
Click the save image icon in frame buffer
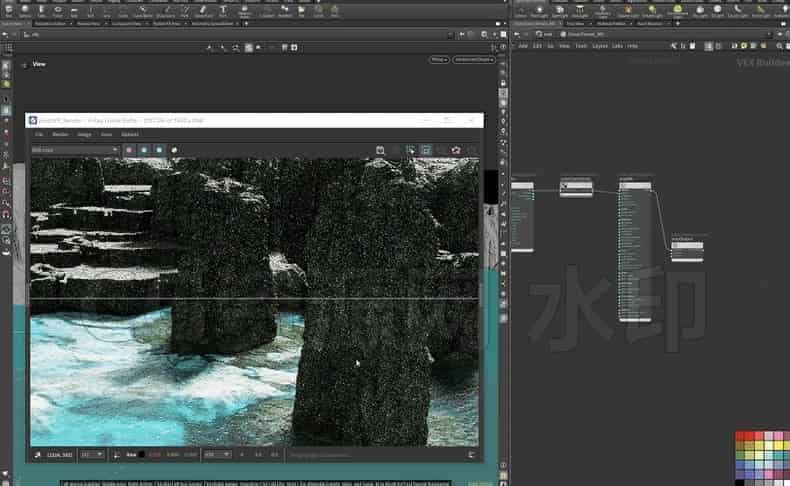click(380, 150)
